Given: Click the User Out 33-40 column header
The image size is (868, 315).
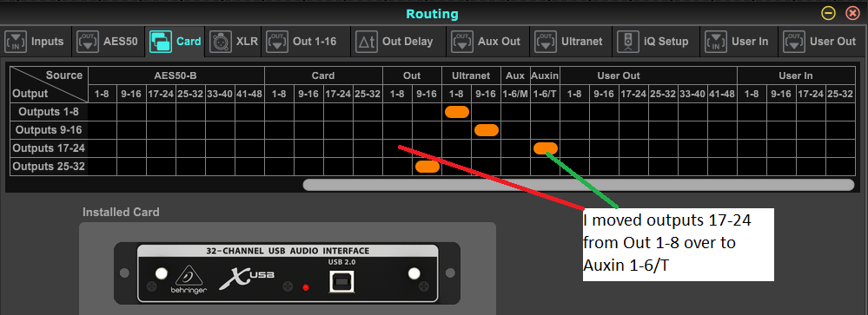Looking at the screenshot, I should 692,94.
